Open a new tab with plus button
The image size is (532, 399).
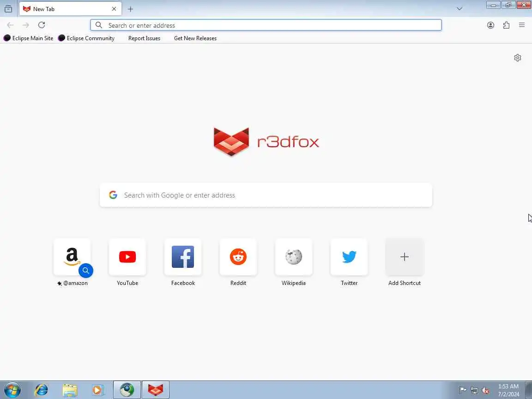(130, 9)
